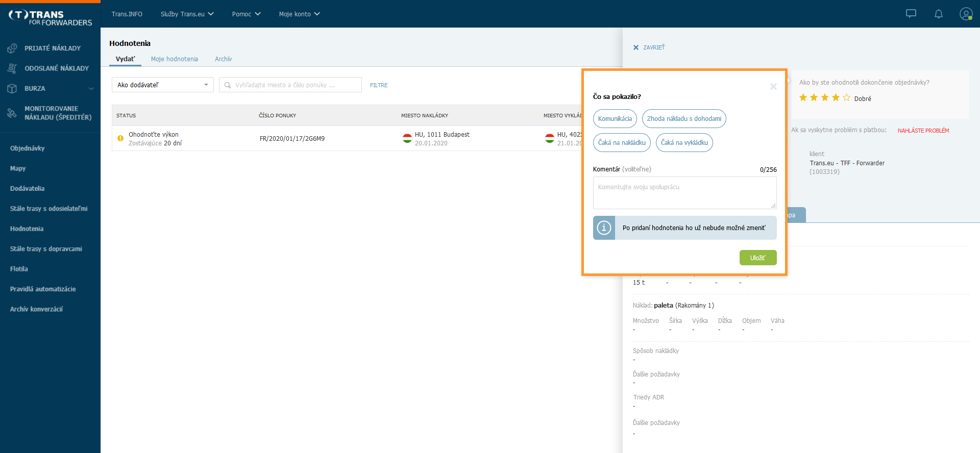Close the Čo sa pokazilo dialog
The width and height of the screenshot is (980, 453).
click(x=773, y=87)
